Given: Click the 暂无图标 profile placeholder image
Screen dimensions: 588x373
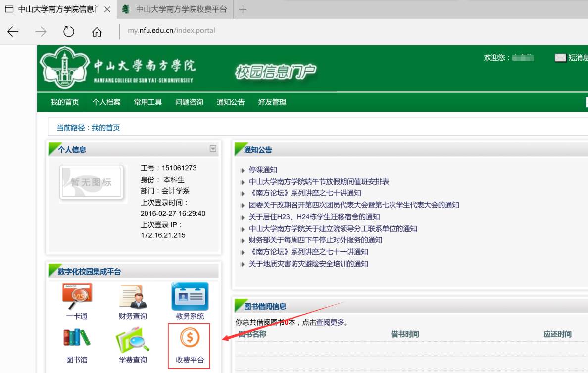Looking at the screenshot, I should click(92, 183).
